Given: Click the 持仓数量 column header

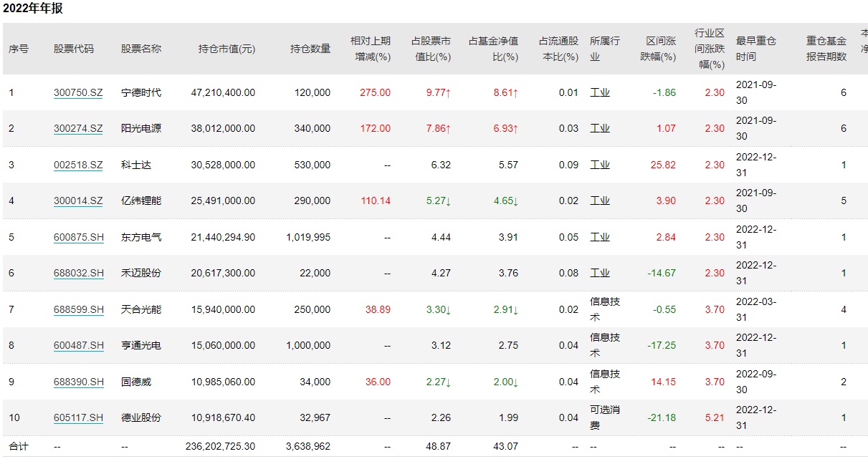Looking at the screenshot, I should pyautogui.click(x=310, y=49).
